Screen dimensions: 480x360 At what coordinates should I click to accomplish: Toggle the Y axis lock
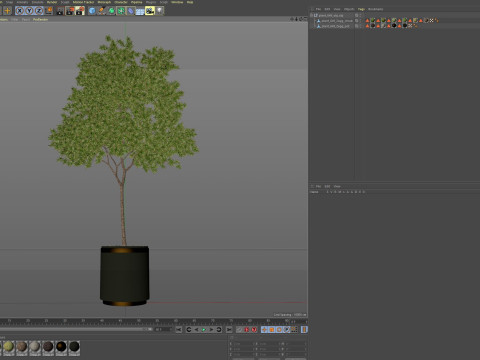(29, 11)
